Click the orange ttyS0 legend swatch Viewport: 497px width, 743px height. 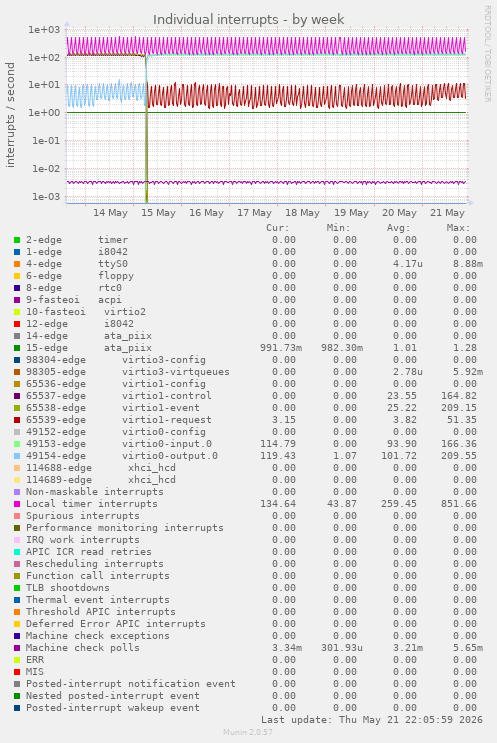coord(17,264)
